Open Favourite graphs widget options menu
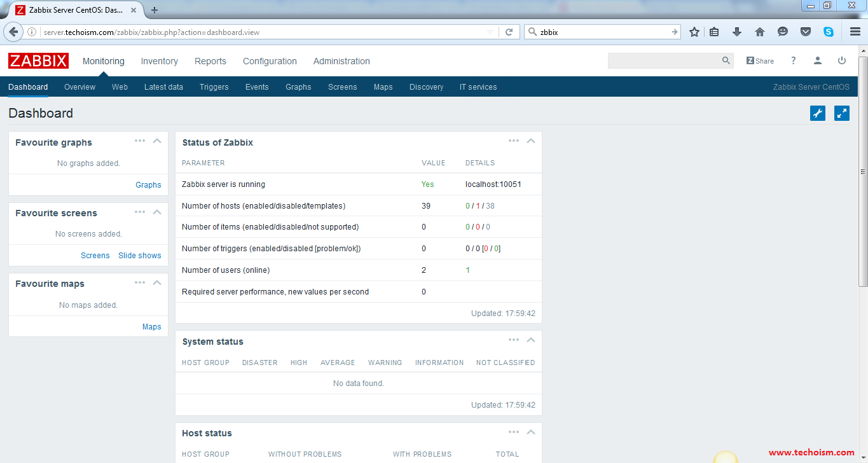Viewport: 868px width, 463px height. (x=140, y=141)
